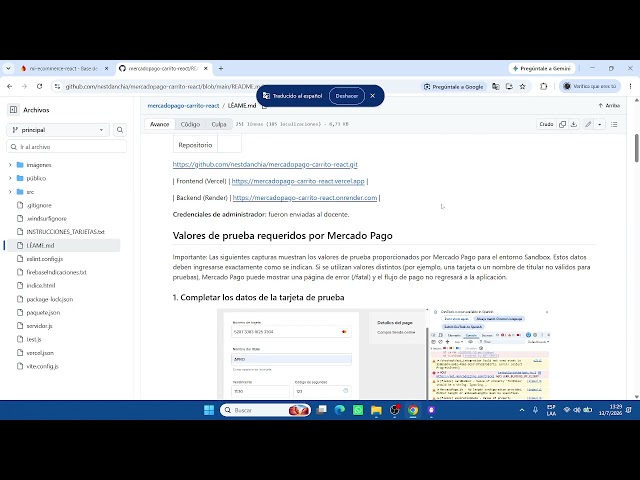
Task: Click the Chrome icon in the taskbar
Action: 413,410
